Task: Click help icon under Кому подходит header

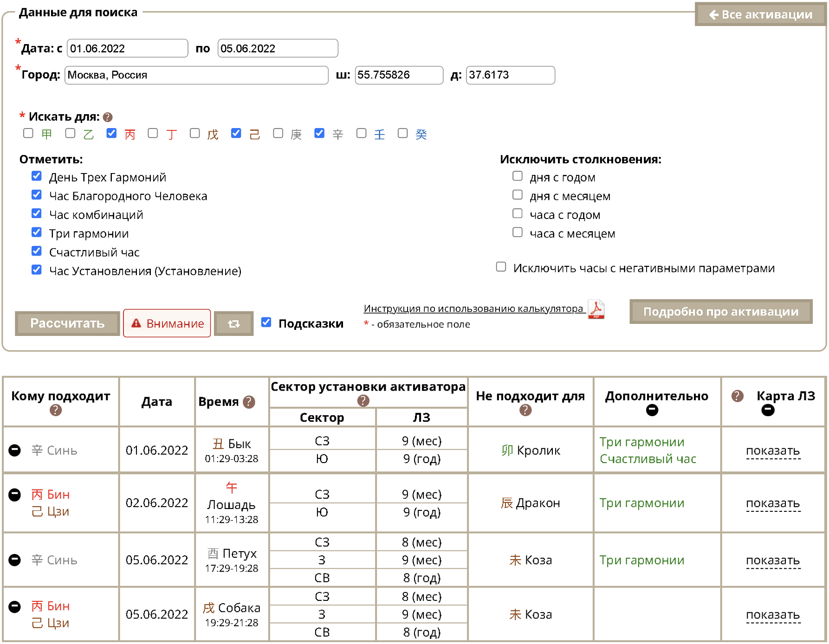Action: (x=56, y=410)
